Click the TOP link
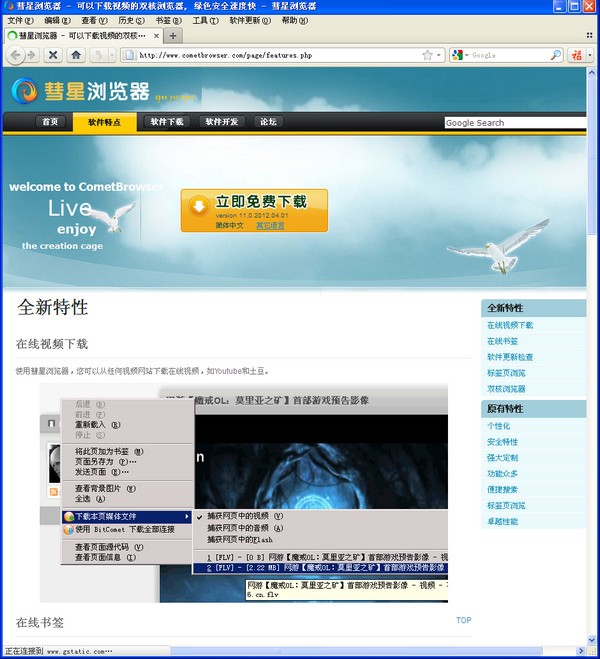 tap(463, 620)
